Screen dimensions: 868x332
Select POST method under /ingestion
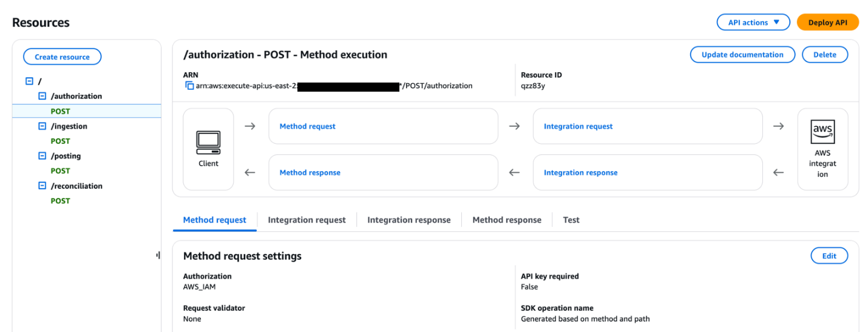[60, 141]
